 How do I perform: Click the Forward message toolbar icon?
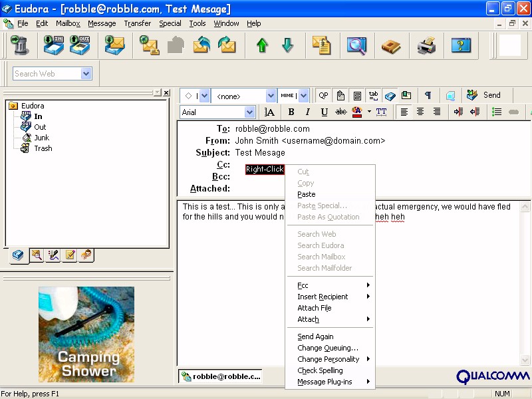[x=227, y=45]
